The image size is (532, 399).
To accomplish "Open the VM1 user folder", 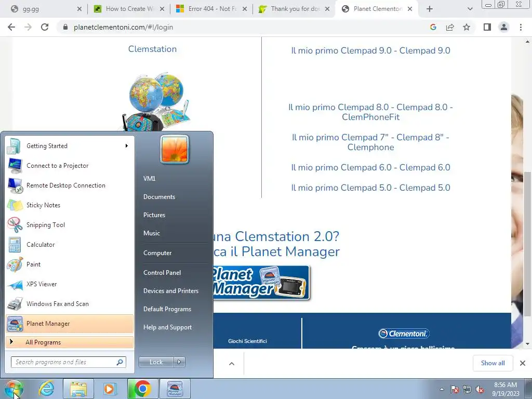I will coord(149,179).
